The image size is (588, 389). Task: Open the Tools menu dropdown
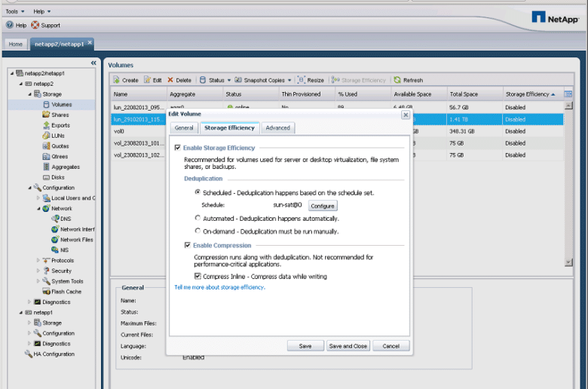(x=15, y=11)
